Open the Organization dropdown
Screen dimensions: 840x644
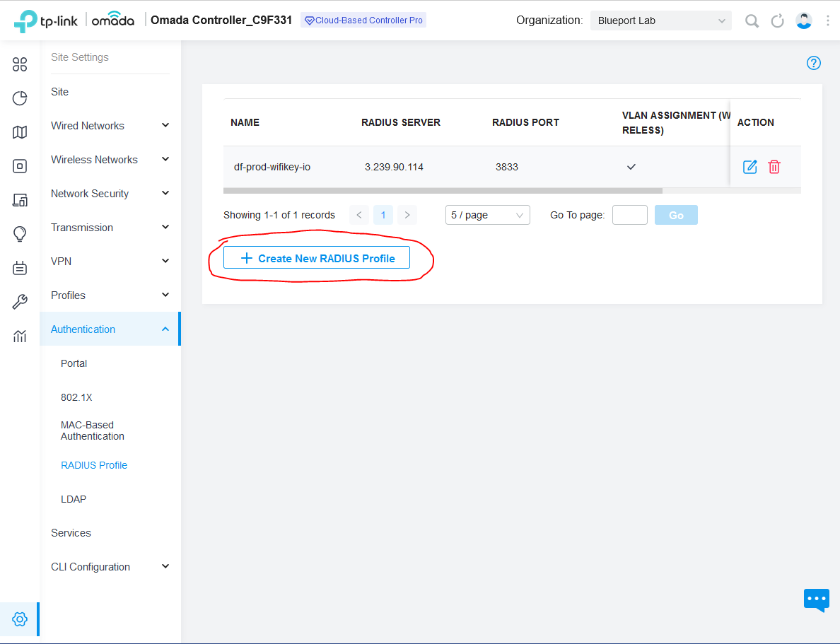660,21
